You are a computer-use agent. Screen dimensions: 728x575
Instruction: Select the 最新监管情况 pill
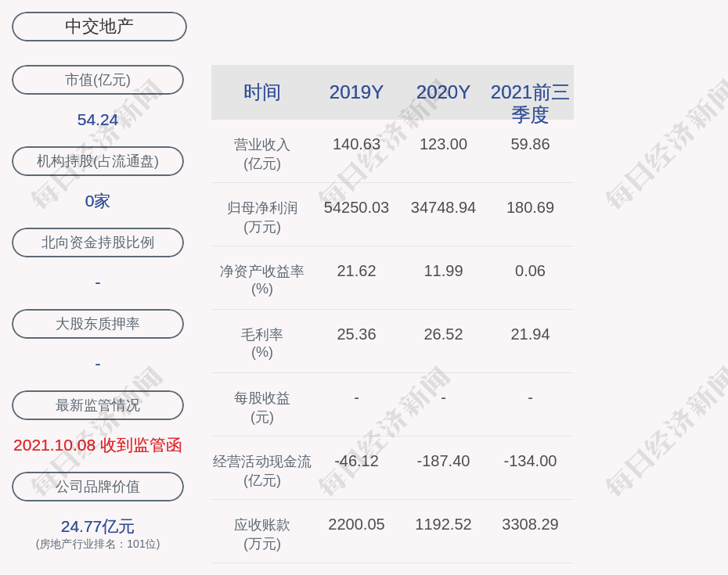(98, 405)
